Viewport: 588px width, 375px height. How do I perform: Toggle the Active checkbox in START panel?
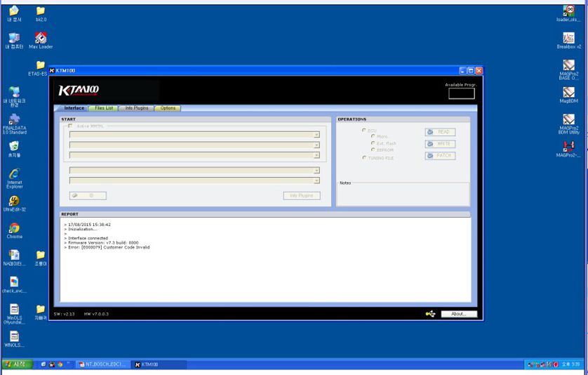point(70,126)
